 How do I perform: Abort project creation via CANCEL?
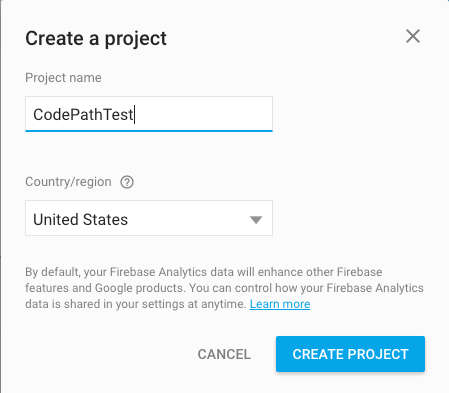pyautogui.click(x=224, y=354)
